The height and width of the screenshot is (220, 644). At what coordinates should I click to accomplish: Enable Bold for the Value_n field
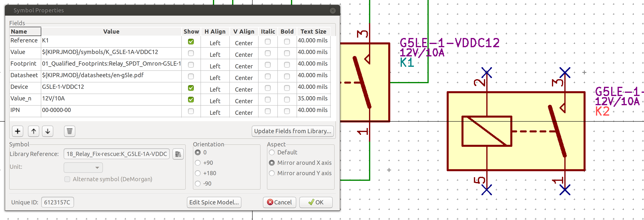pyautogui.click(x=287, y=100)
